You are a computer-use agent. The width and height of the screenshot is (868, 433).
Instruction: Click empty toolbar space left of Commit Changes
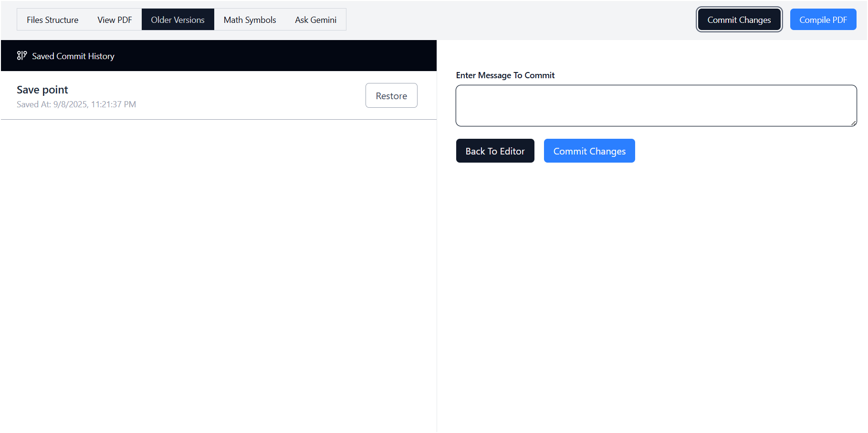pyautogui.click(x=520, y=20)
